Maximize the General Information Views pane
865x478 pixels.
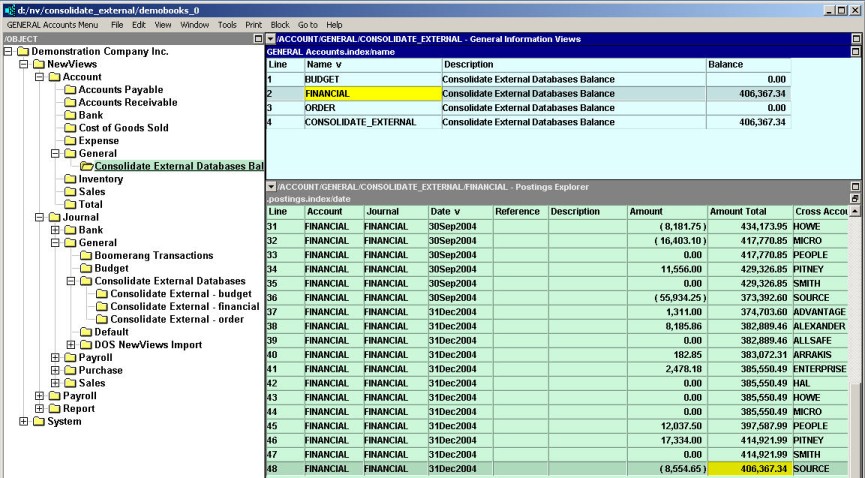click(x=855, y=38)
